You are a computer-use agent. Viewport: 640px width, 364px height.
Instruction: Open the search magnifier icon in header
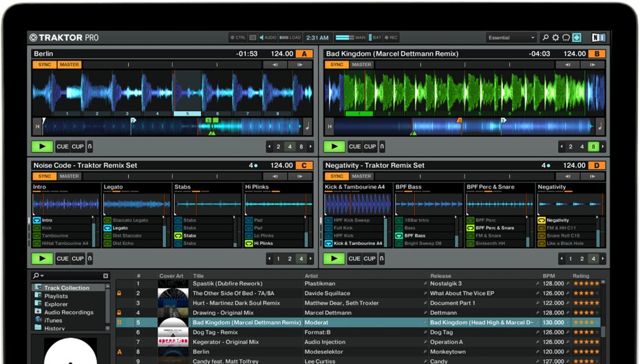point(545,38)
